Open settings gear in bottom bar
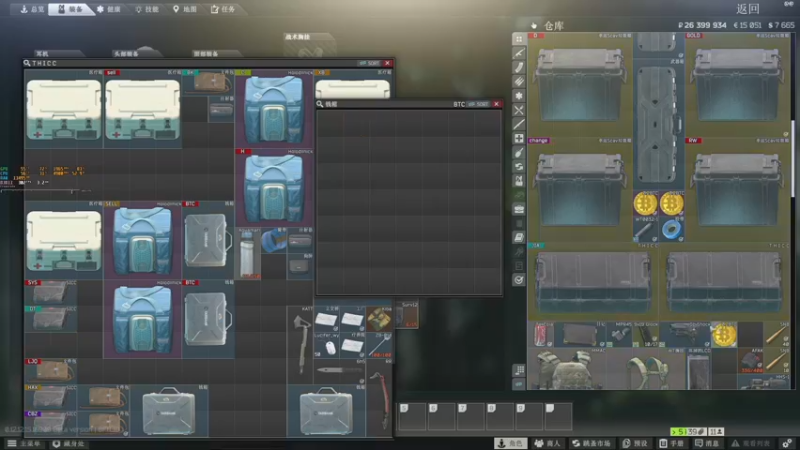Screen dimensions: 800x450 pyautogui.click(x=787, y=443)
